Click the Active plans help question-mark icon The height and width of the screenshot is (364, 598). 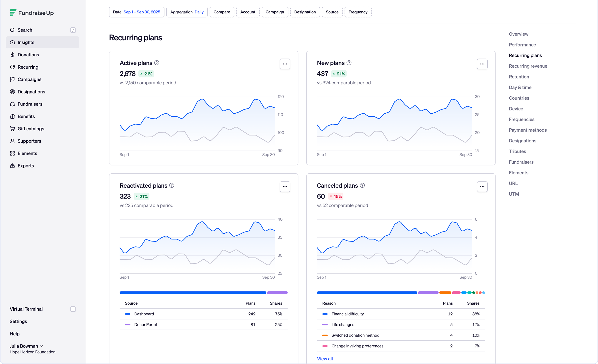[x=157, y=63]
